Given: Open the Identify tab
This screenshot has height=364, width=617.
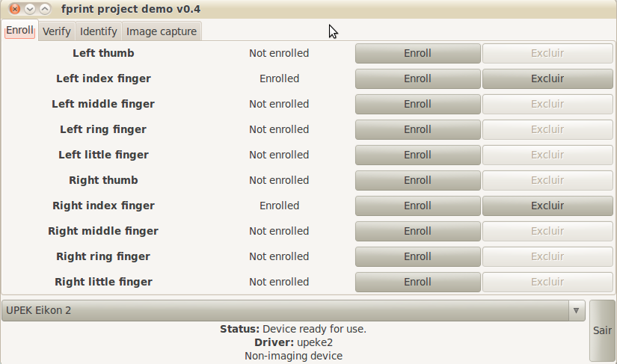Looking at the screenshot, I should click(x=99, y=31).
